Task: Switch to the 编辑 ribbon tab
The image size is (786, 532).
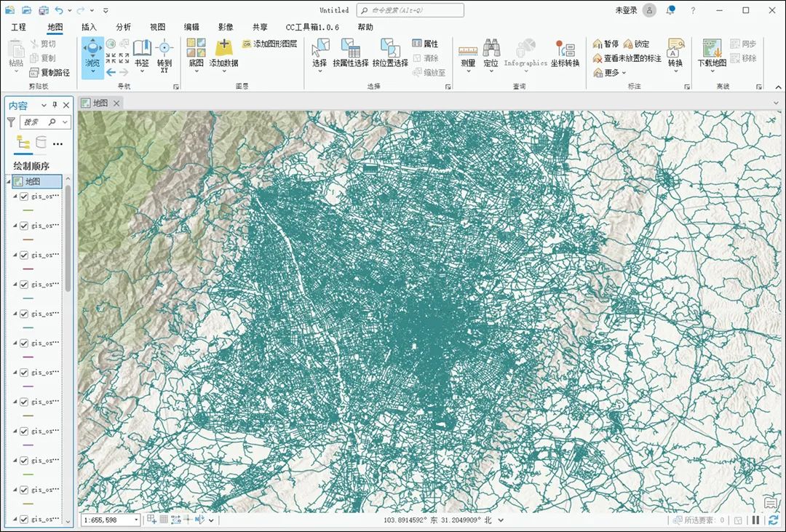Action: pyautogui.click(x=191, y=27)
